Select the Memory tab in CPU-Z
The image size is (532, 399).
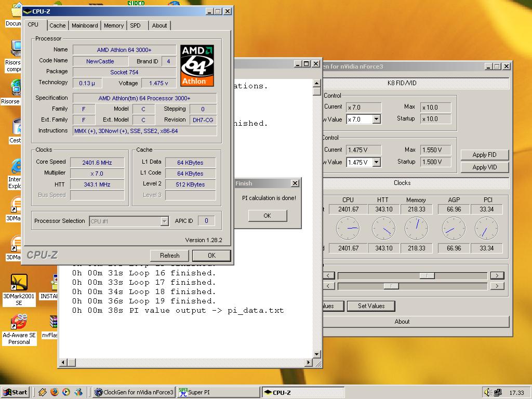114,25
